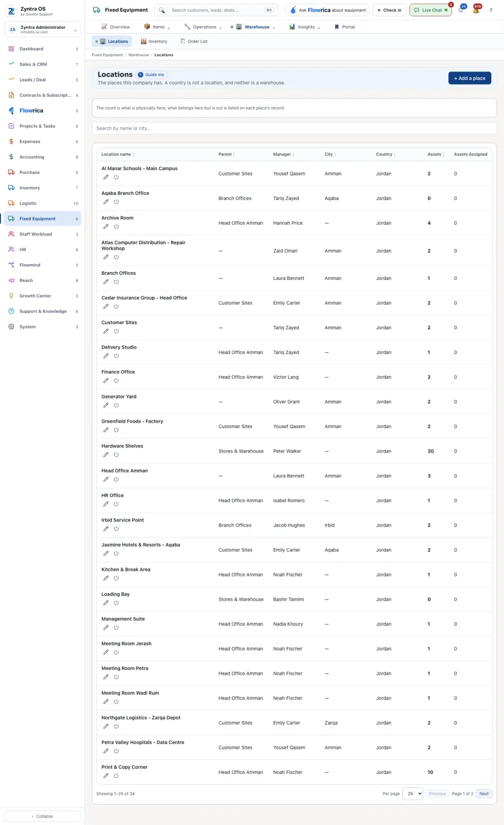The height and width of the screenshot is (825, 504).
Task: Open Accounting in the sidebar
Action: tap(42, 157)
